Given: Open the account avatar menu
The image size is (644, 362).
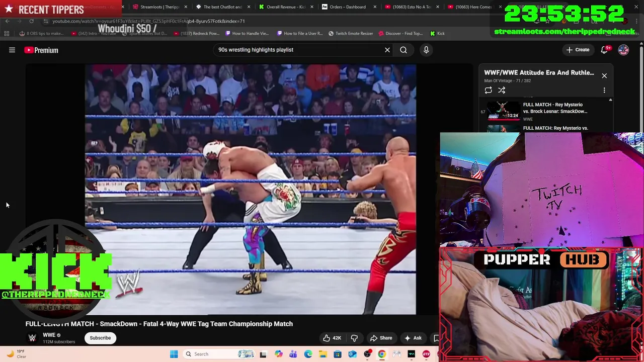Looking at the screenshot, I should pos(623,50).
